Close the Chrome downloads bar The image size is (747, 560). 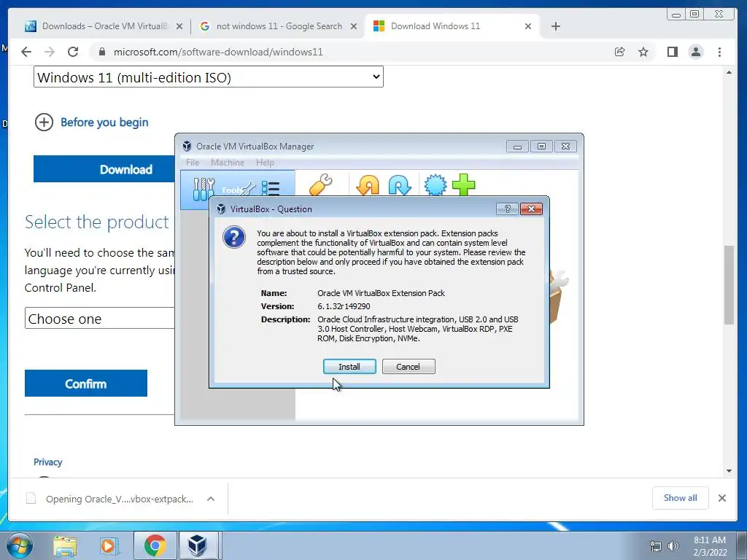pos(721,498)
